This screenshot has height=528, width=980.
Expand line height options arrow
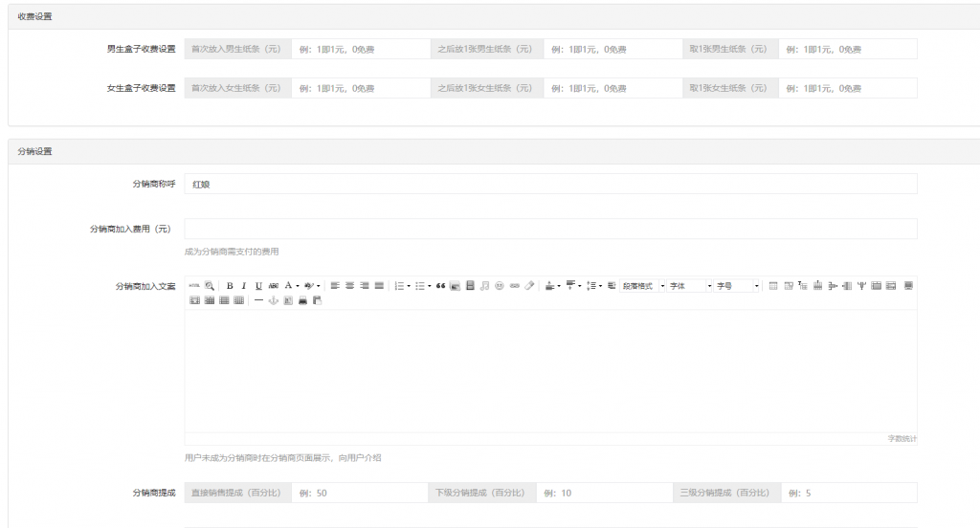[601, 286]
